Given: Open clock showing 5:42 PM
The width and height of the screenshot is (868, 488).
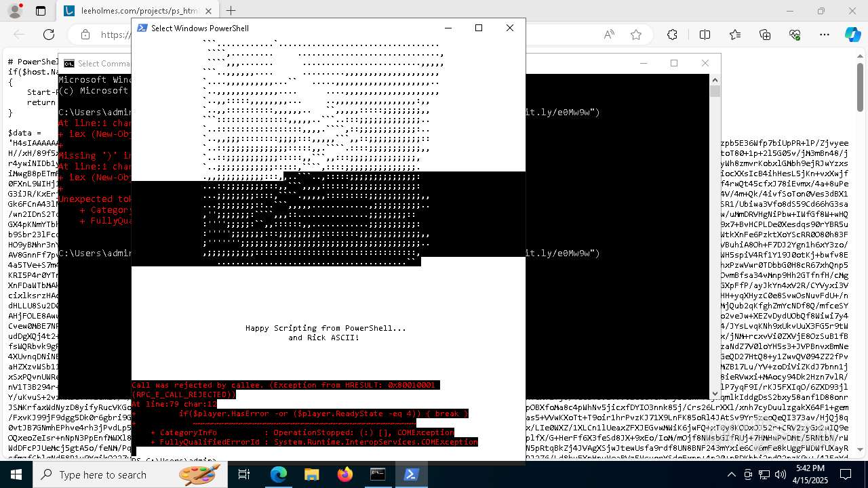Looking at the screenshot, I should point(810,474).
